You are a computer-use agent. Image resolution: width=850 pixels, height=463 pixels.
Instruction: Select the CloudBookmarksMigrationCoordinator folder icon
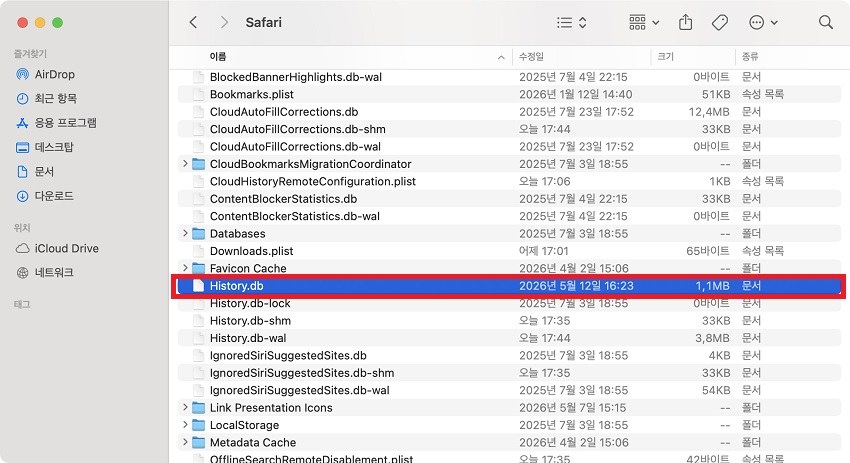198,164
